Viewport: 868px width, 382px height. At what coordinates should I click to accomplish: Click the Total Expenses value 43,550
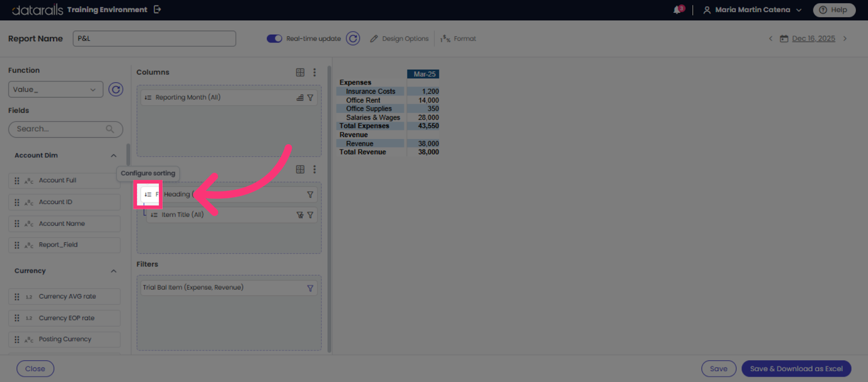pos(429,126)
